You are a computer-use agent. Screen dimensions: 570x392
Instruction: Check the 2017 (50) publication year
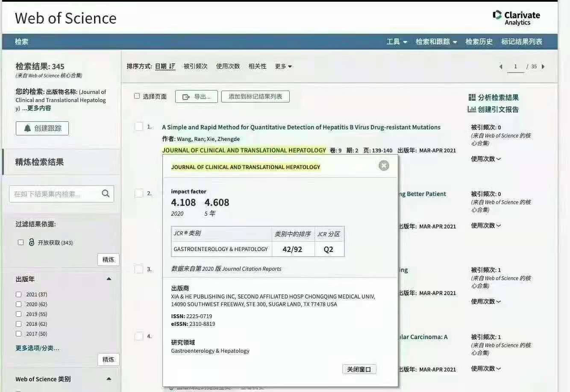(18, 333)
